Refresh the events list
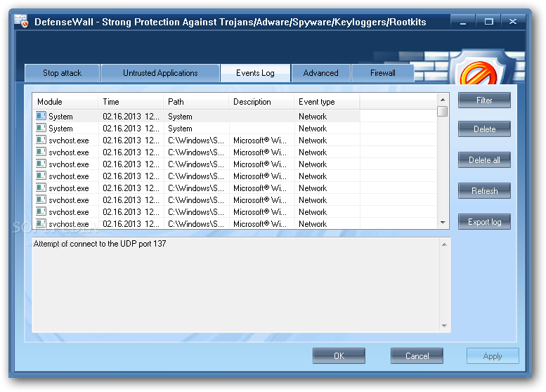The image size is (546, 392). point(484,191)
